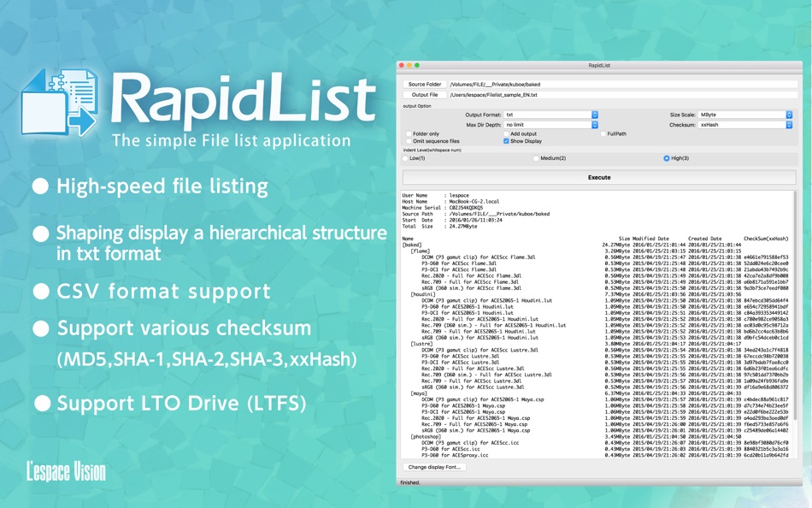The width and height of the screenshot is (812, 508).
Task: Click 'sRGB (D60 sim.) for ACEScc Flame.3dl'
Action: pyautogui.click(x=471, y=288)
